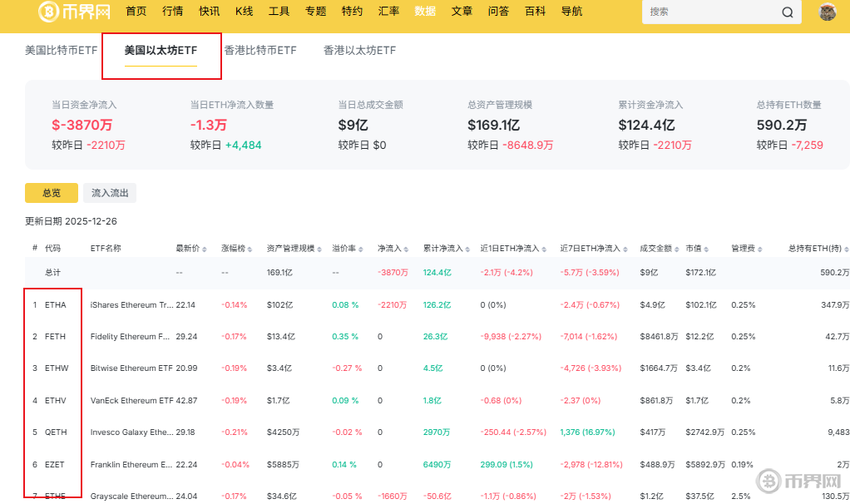The height and width of the screenshot is (504, 850).
Task: Open 工具 in top navigation
Action: [279, 12]
